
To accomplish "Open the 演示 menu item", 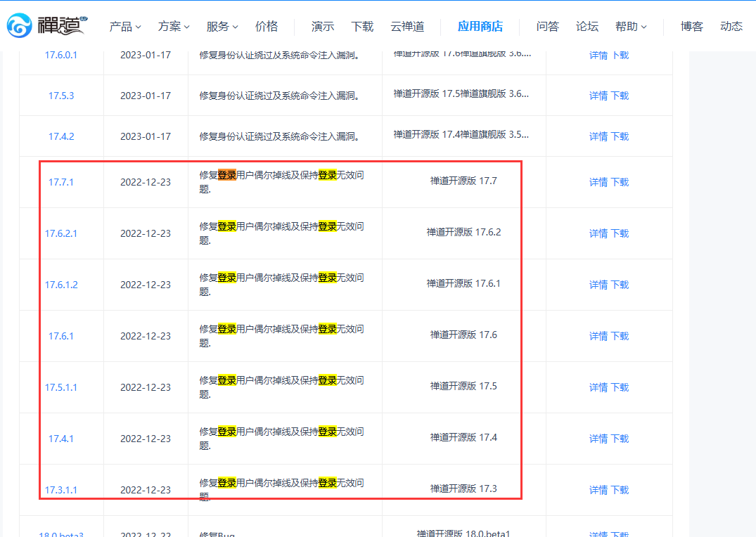I will tap(323, 27).
